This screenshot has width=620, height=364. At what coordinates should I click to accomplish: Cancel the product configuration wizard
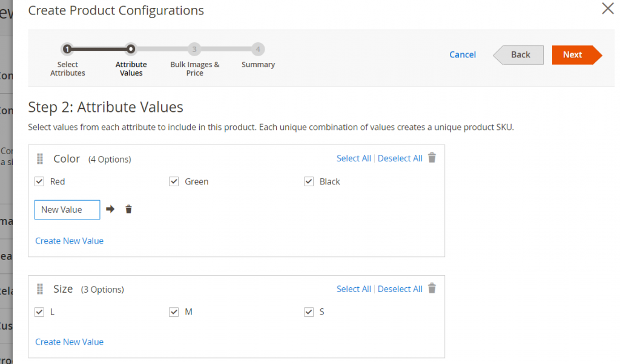pyautogui.click(x=462, y=54)
